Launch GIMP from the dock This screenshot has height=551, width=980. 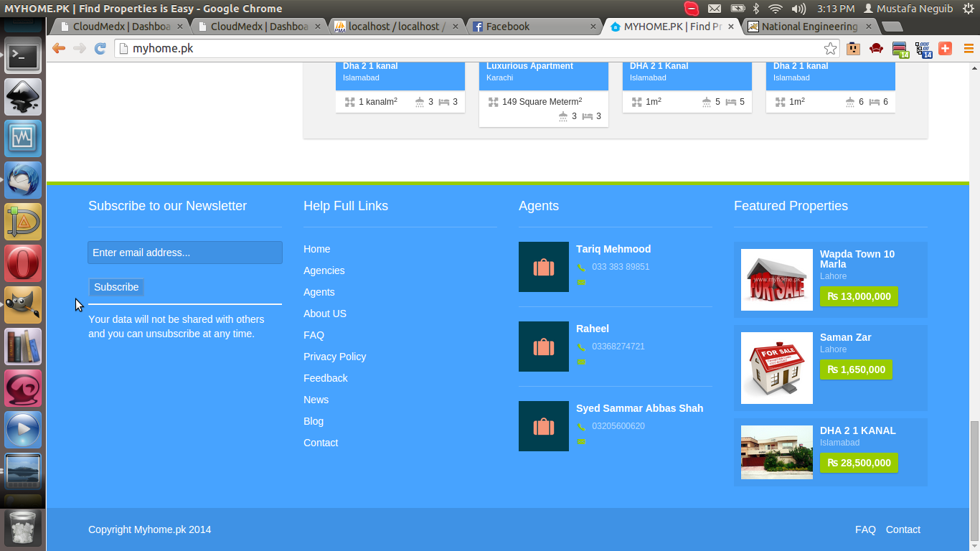coord(23,305)
